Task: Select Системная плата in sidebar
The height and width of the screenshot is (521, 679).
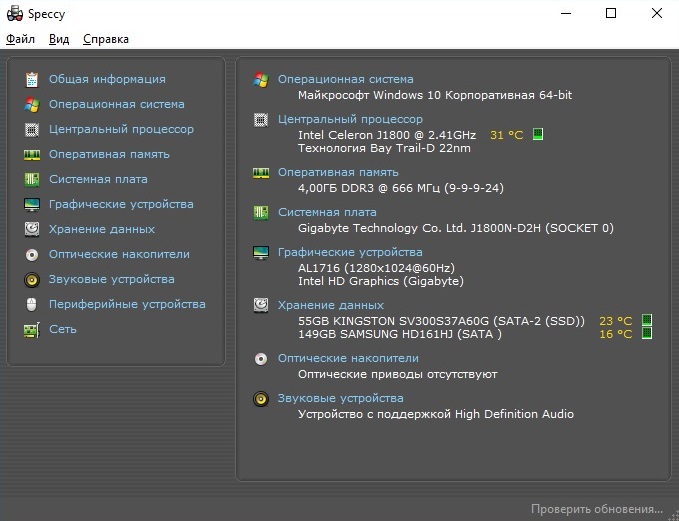Action: pyautogui.click(x=98, y=179)
